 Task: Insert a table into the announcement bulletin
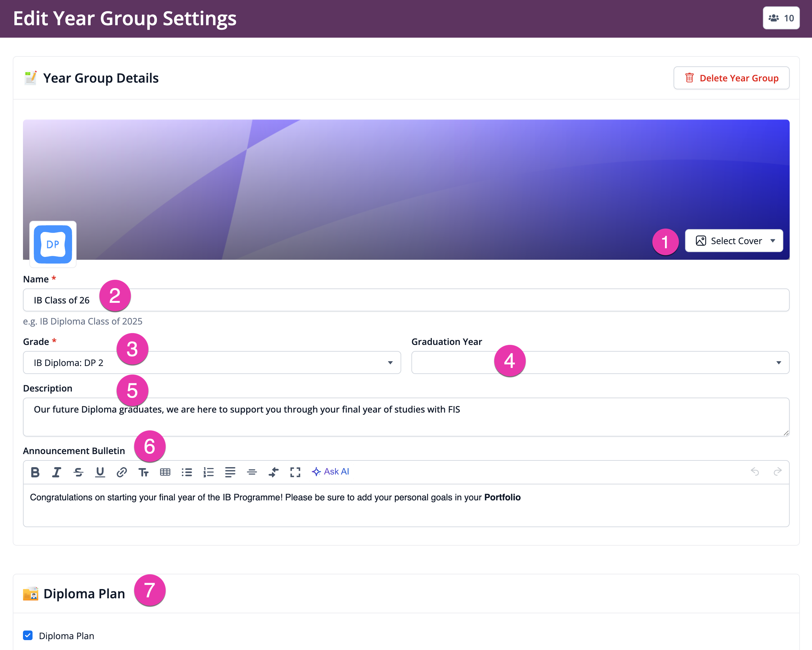tap(165, 472)
